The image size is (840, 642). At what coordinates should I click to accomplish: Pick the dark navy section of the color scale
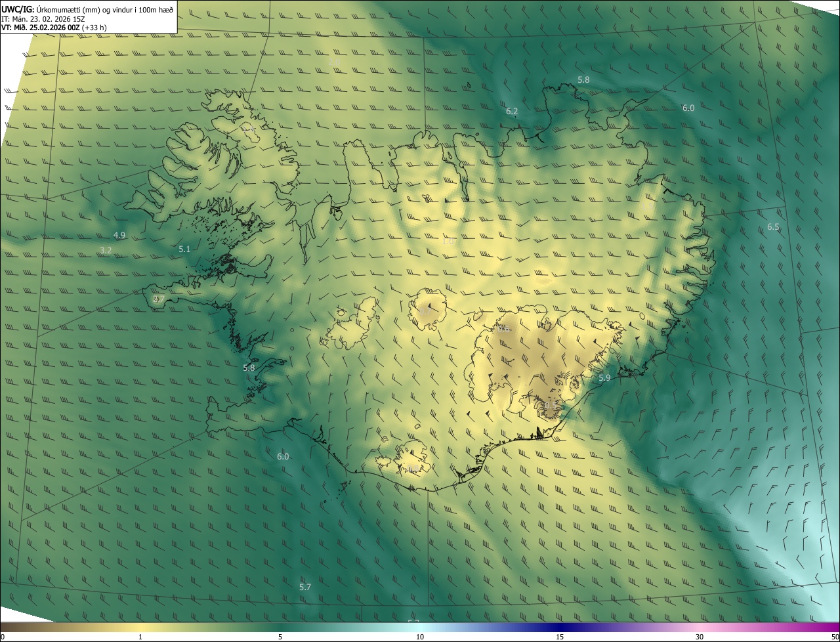tap(560, 627)
